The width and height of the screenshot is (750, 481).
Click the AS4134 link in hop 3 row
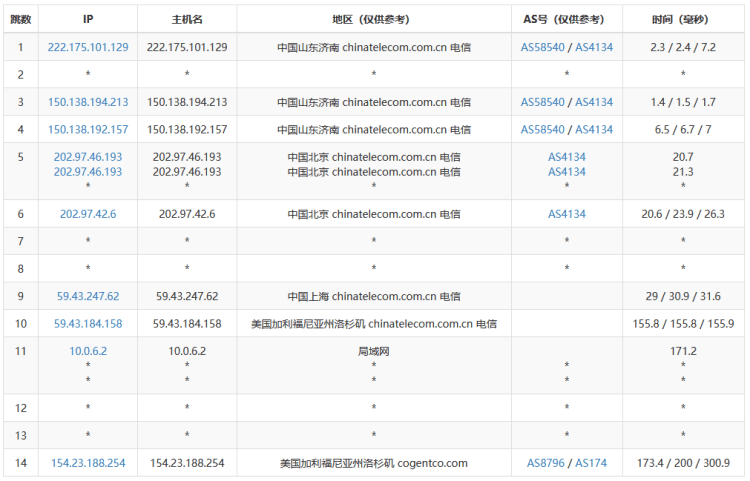(x=594, y=102)
